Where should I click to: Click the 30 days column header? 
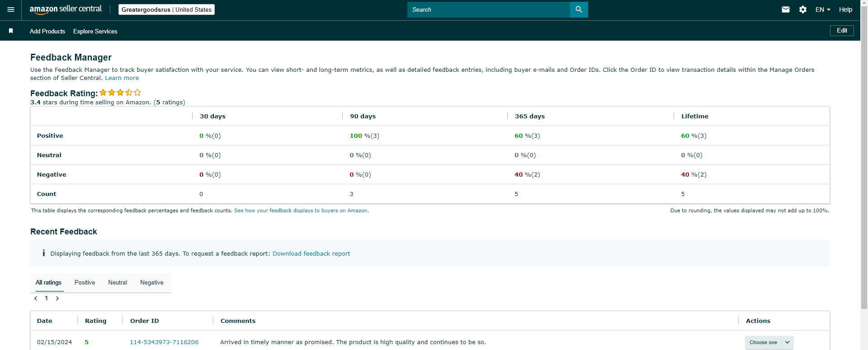212,116
